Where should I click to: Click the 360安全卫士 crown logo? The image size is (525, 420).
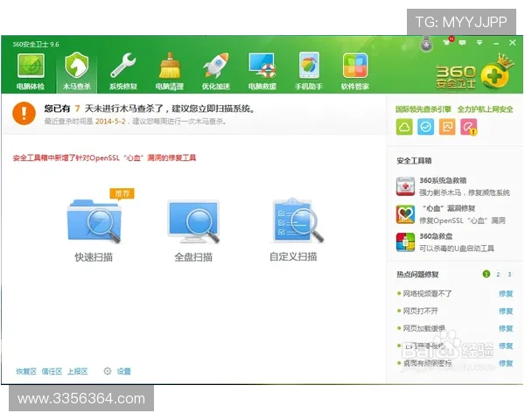(x=473, y=72)
